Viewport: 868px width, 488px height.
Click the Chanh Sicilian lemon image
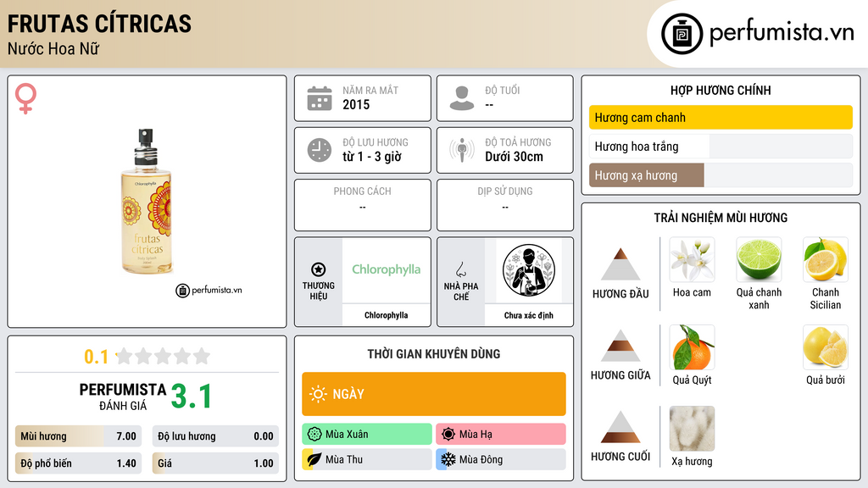[826, 259]
